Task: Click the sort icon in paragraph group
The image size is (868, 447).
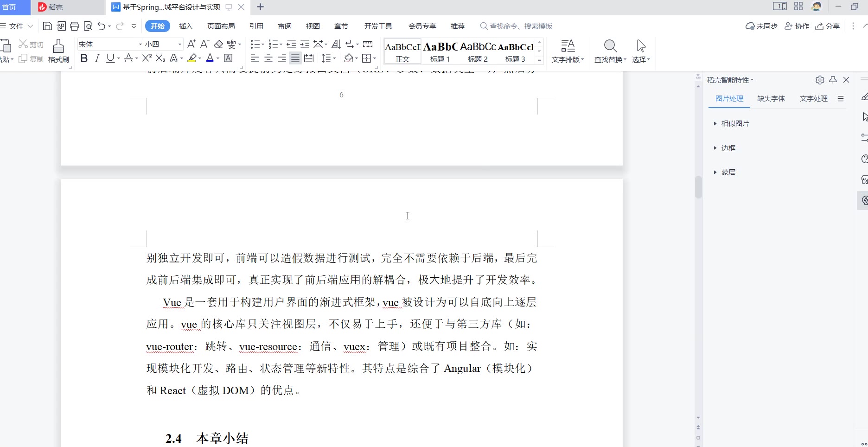Action: pyautogui.click(x=337, y=44)
